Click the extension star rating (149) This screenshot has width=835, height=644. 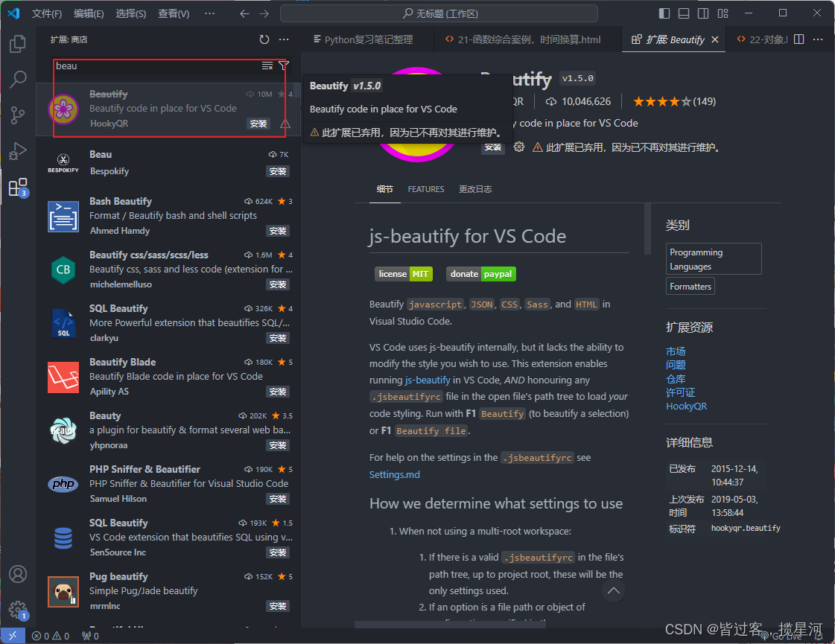pyautogui.click(x=674, y=102)
